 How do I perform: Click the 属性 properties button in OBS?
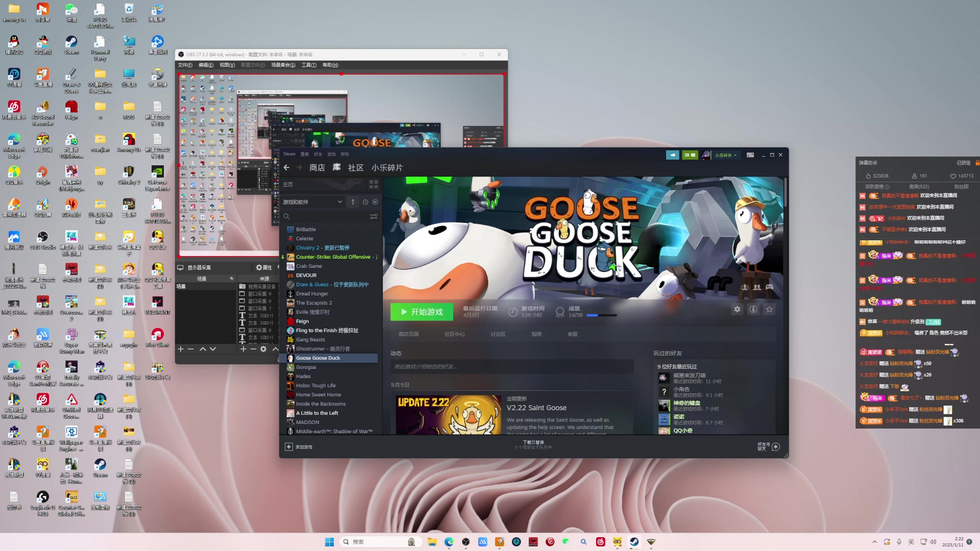point(264,267)
